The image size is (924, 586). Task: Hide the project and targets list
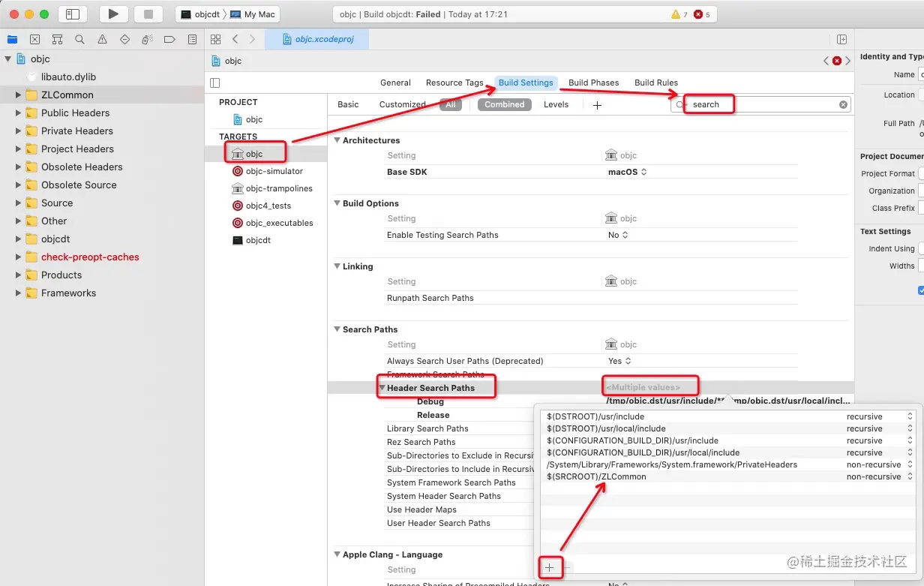pos(214,83)
